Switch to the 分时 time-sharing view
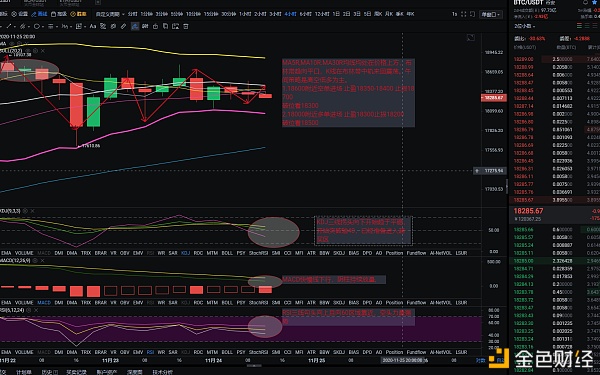Screen dimensions: 600x375 [x=132, y=14]
